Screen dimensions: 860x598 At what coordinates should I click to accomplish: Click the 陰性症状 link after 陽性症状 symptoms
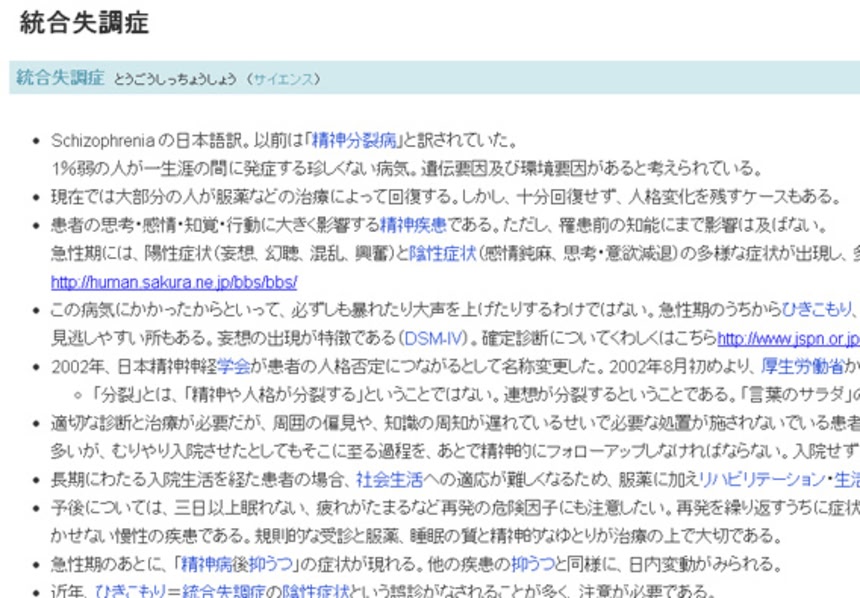(442, 253)
